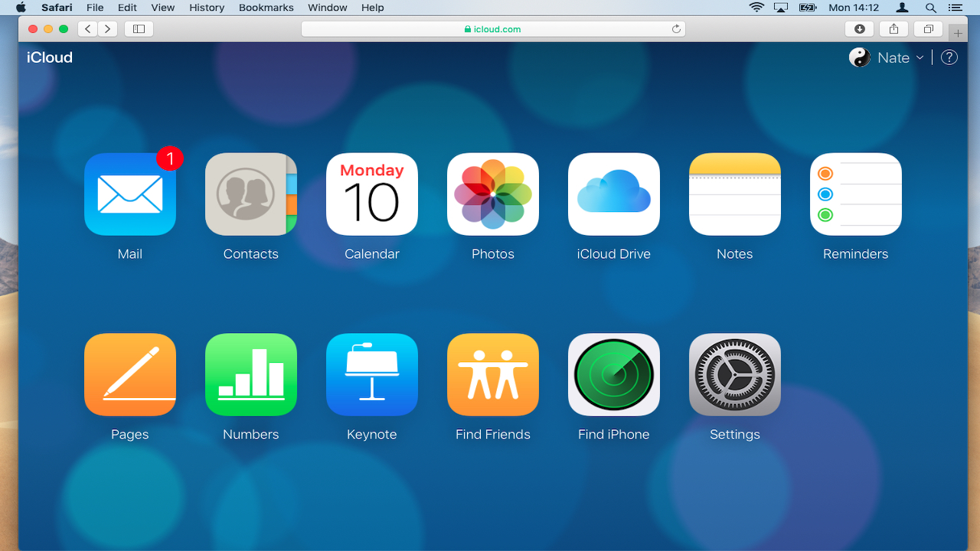
Task: Open Spotlight search in menu bar
Action: pos(931,8)
